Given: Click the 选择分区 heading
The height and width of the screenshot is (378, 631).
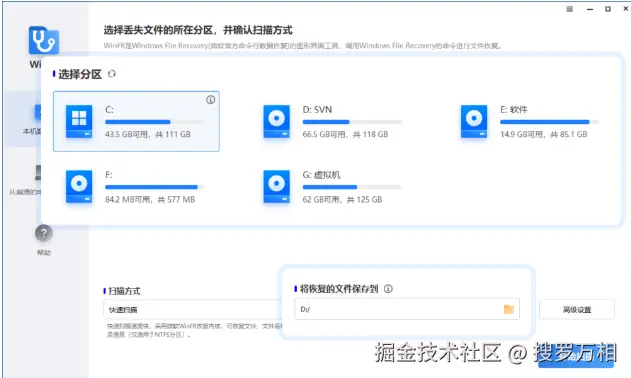Looking at the screenshot, I should pyautogui.click(x=80, y=74).
